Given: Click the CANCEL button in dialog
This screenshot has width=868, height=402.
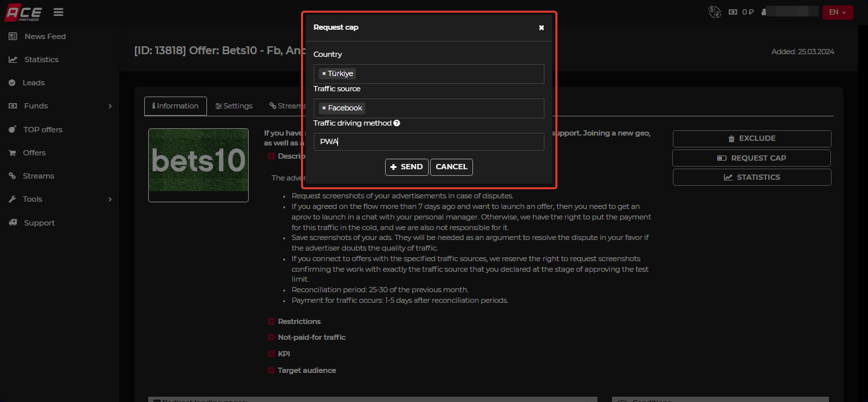Looking at the screenshot, I should (451, 167).
